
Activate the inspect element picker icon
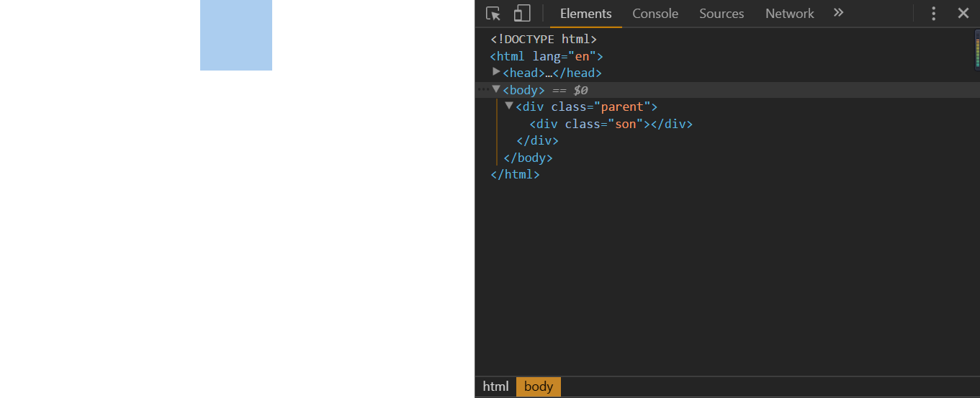click(493, 14)
